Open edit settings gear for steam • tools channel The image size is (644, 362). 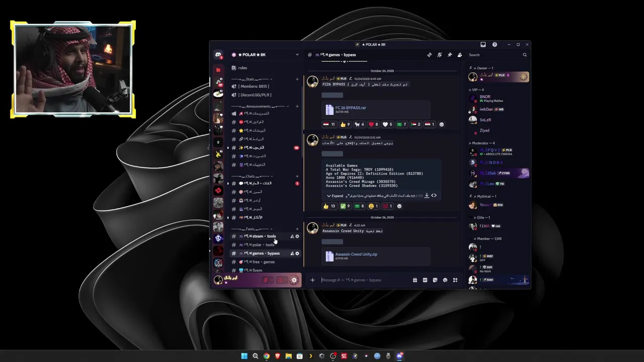[297, 236]
